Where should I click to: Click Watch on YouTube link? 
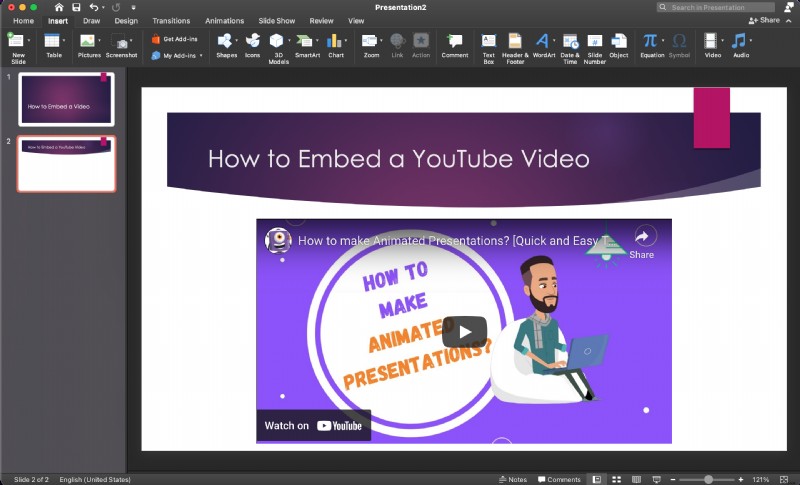tap(313, 425)
